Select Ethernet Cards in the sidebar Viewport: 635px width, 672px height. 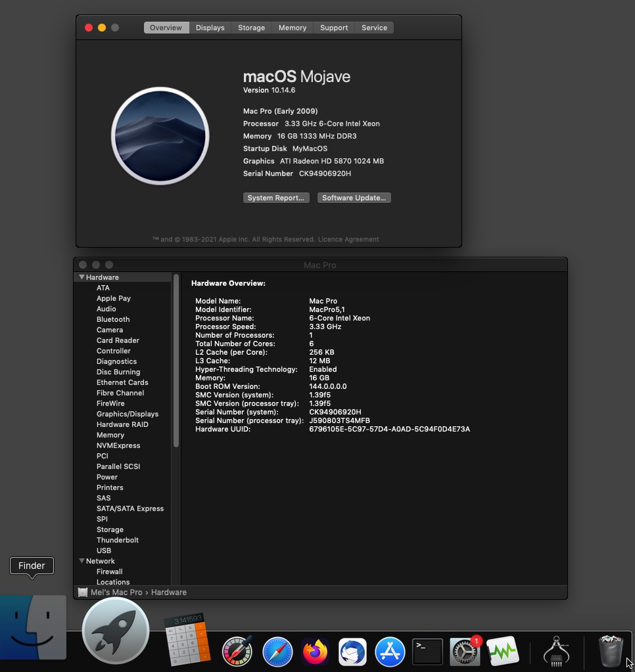(122, 382)
